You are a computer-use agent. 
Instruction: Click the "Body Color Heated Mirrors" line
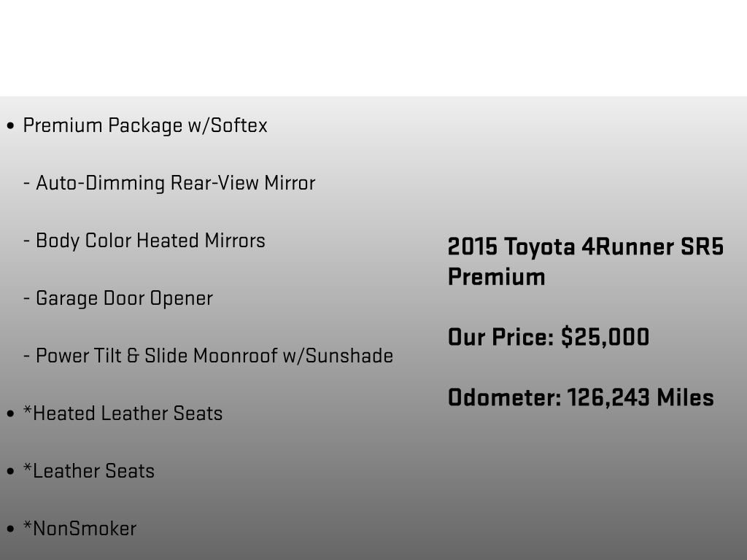tap(150, 241)
